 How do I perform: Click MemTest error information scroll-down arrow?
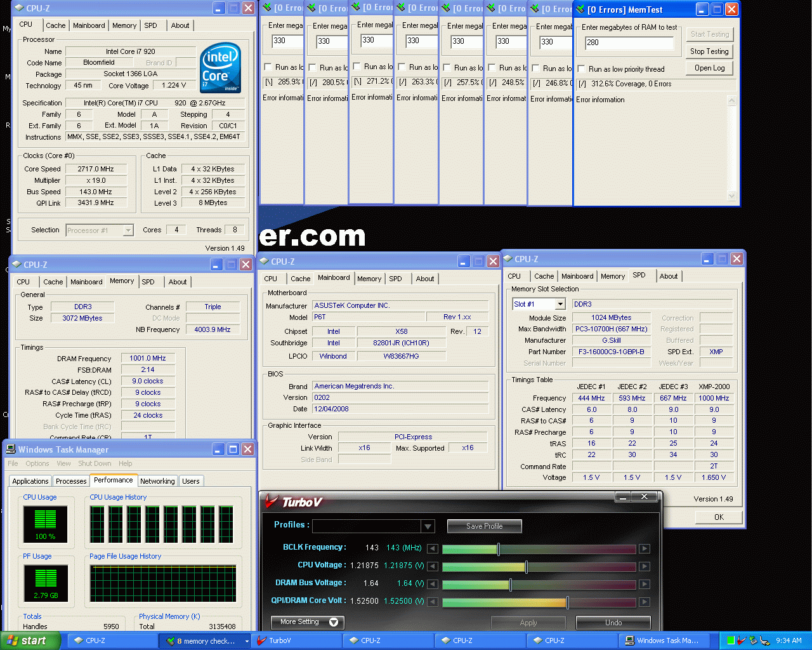[731, 196]
